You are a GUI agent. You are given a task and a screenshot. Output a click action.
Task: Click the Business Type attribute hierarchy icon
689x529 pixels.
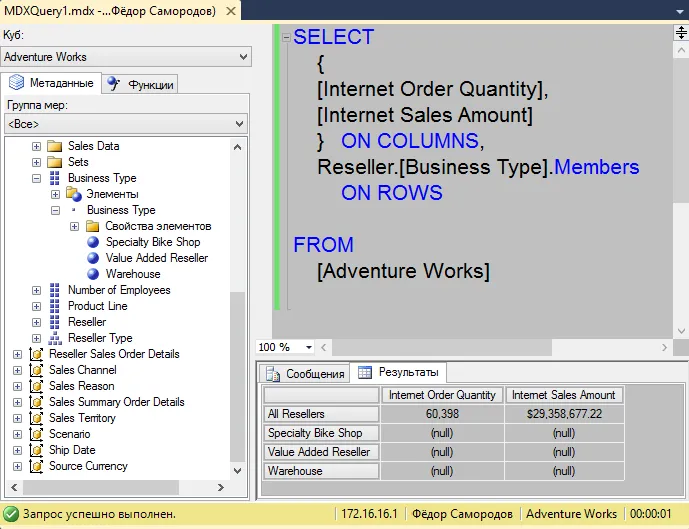[54, 178]
